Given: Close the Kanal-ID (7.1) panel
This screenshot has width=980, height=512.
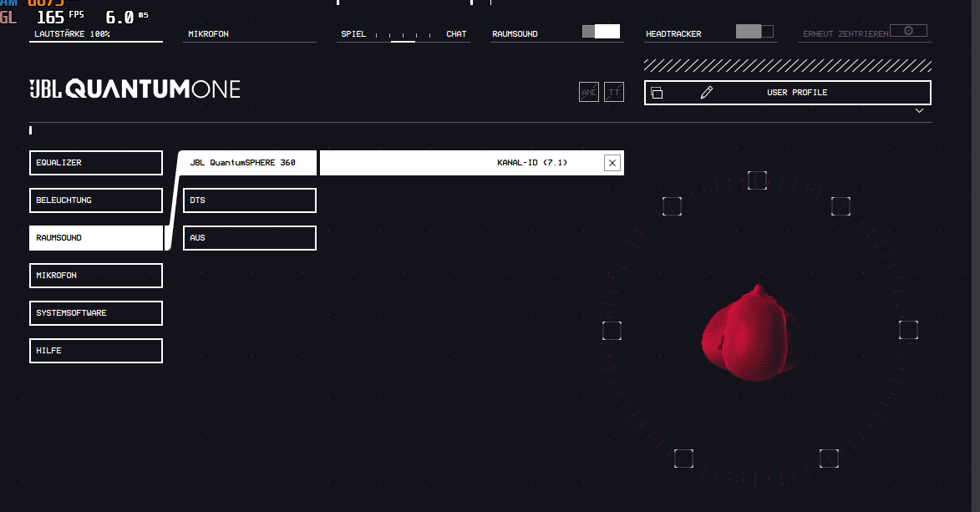Looking at the screenshot, I should pyautogui.click(x=612, y=163).
